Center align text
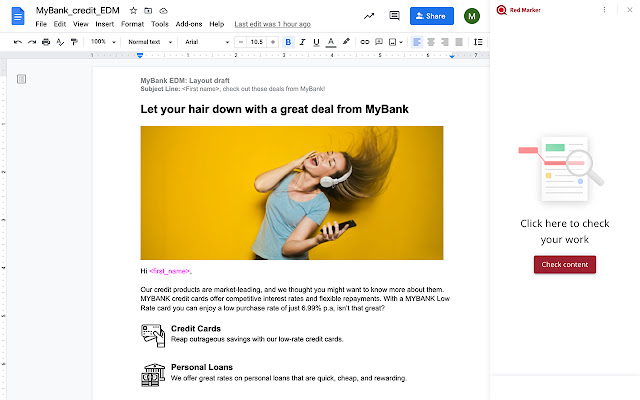640x400 pixels. (431, 42)
